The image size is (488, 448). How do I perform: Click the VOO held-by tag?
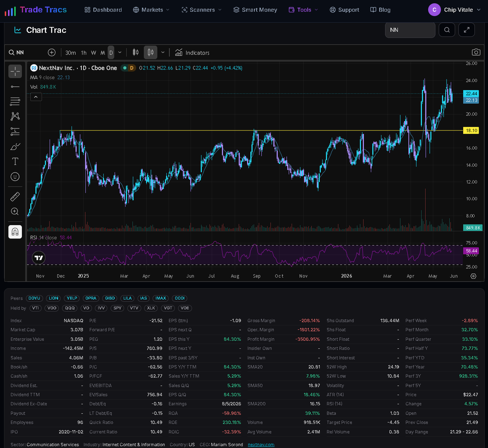tap(52, 308)
